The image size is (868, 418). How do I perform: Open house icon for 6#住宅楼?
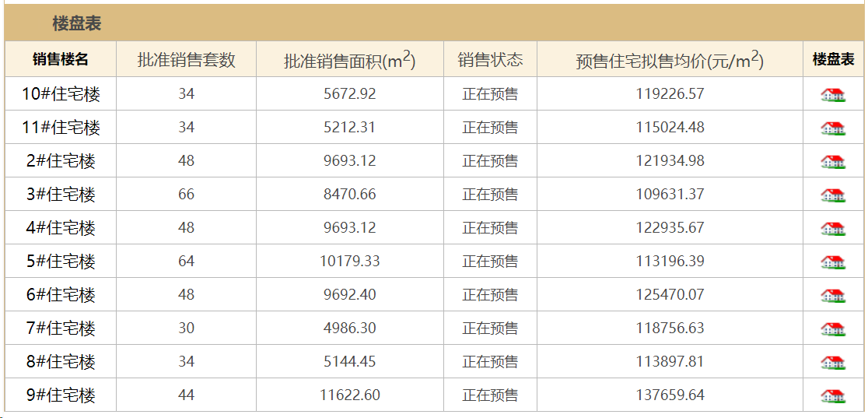832,296
